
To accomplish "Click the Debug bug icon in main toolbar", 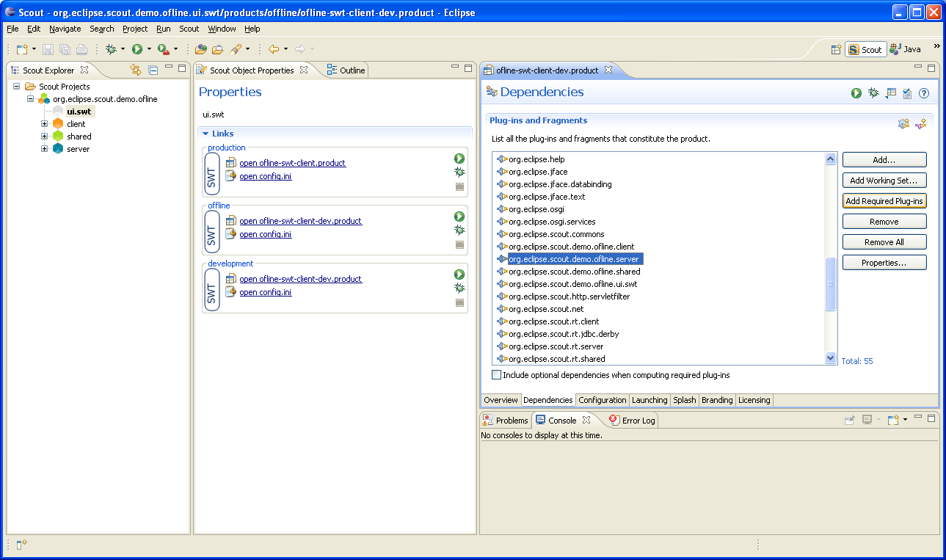I will coord(111,49).
